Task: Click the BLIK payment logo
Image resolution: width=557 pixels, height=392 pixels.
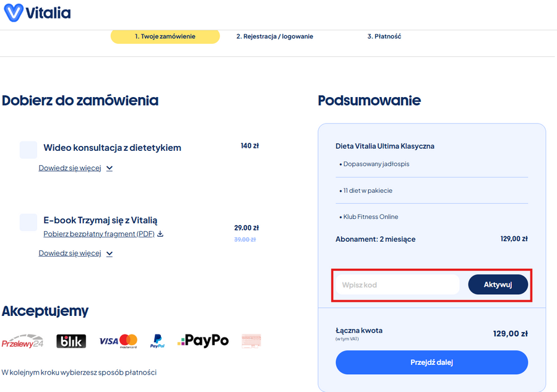Action: pos(71,341)
